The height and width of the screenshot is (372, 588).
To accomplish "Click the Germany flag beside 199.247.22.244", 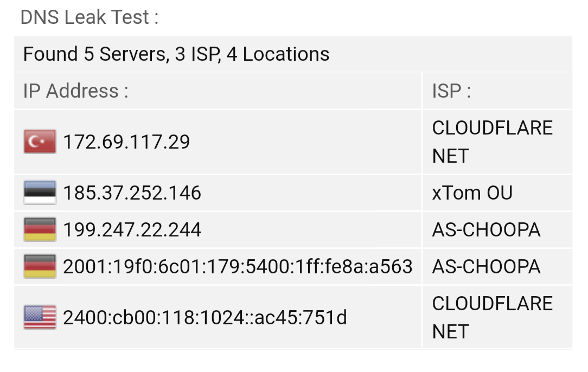I will tap(40, 229).
